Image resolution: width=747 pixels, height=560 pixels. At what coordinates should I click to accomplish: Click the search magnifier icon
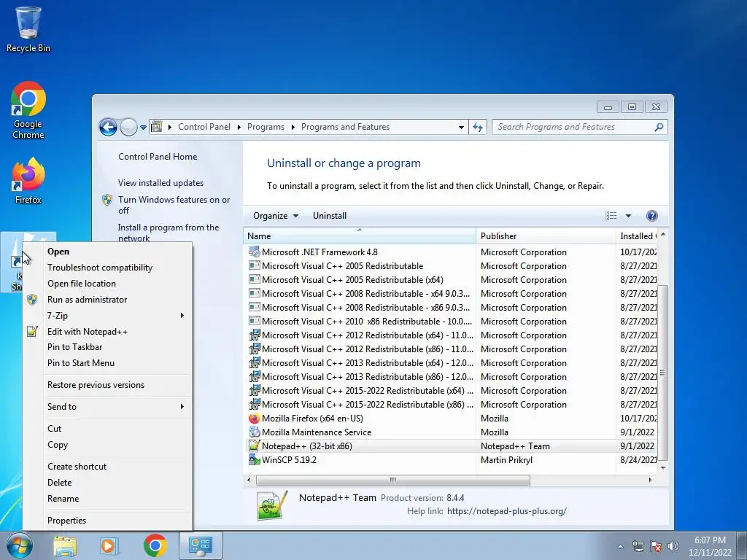click(659, 127)
